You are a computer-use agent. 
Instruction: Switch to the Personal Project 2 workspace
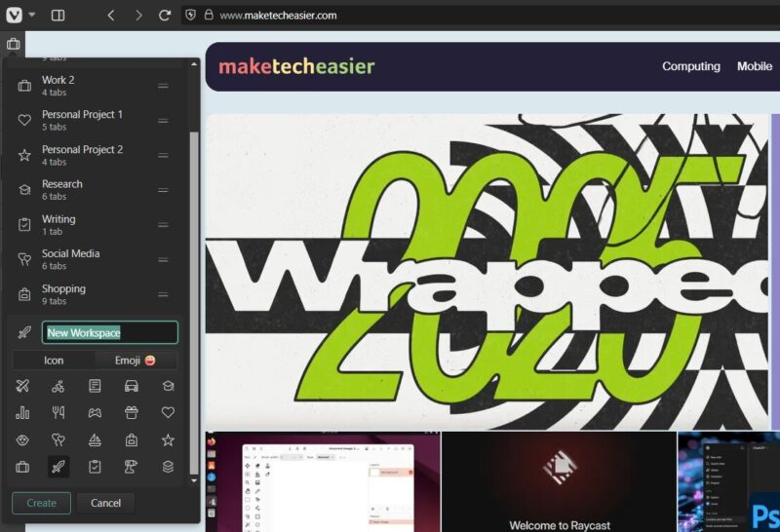click(x=95, y=155)
